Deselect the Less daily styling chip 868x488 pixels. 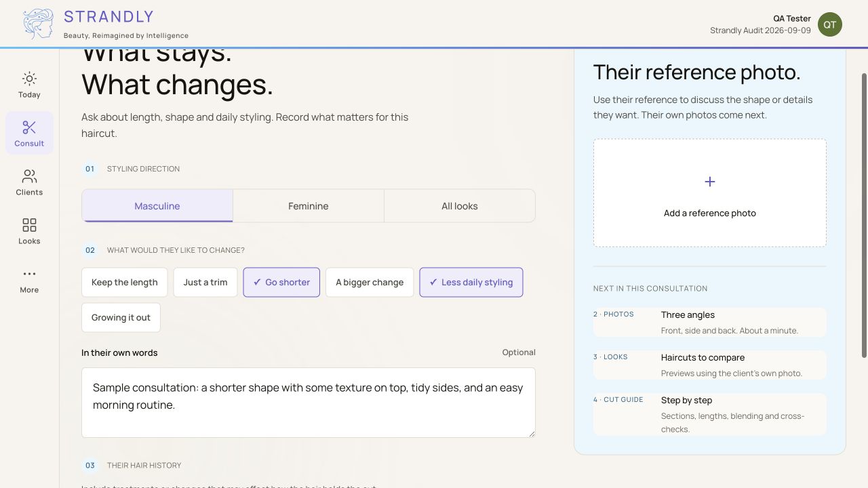(x=471, y=282)
